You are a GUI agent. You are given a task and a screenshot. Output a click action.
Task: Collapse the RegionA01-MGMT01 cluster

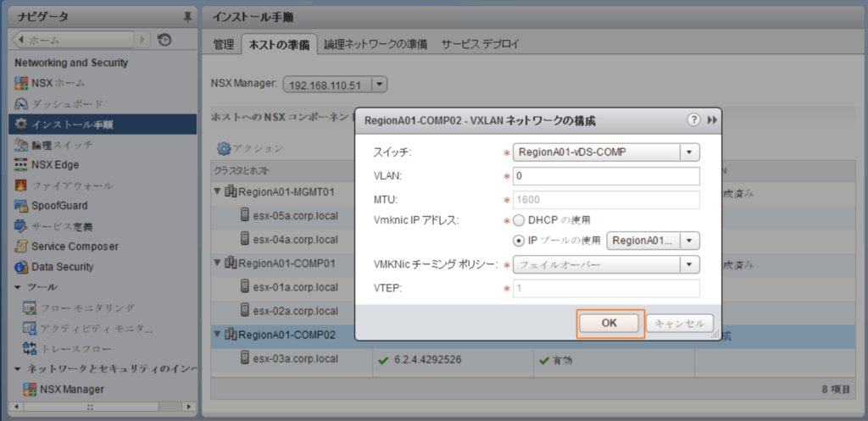click(218, 191)
